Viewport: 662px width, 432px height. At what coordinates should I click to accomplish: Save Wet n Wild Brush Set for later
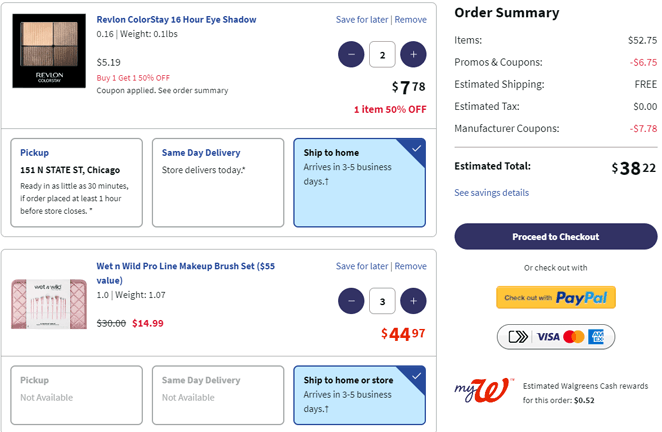pos(363,266)
